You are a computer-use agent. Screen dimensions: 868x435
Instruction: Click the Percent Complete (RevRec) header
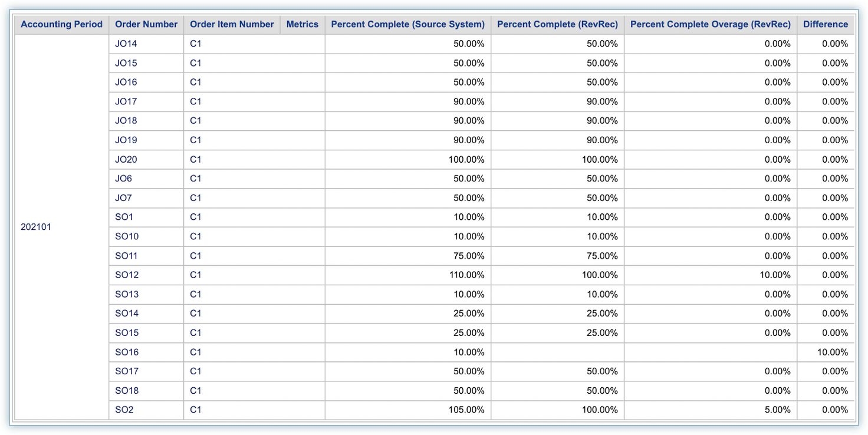pyautogui.click(x=557, y=24)
